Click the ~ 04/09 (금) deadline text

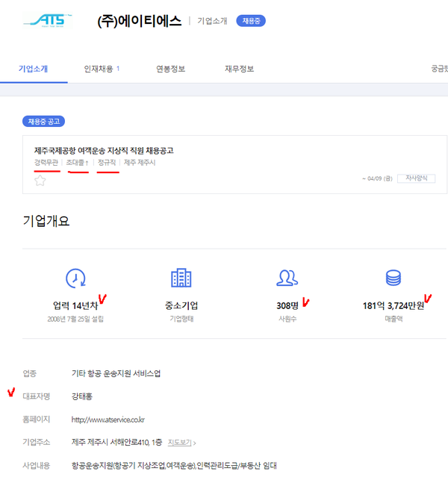[x=377, y=178]
